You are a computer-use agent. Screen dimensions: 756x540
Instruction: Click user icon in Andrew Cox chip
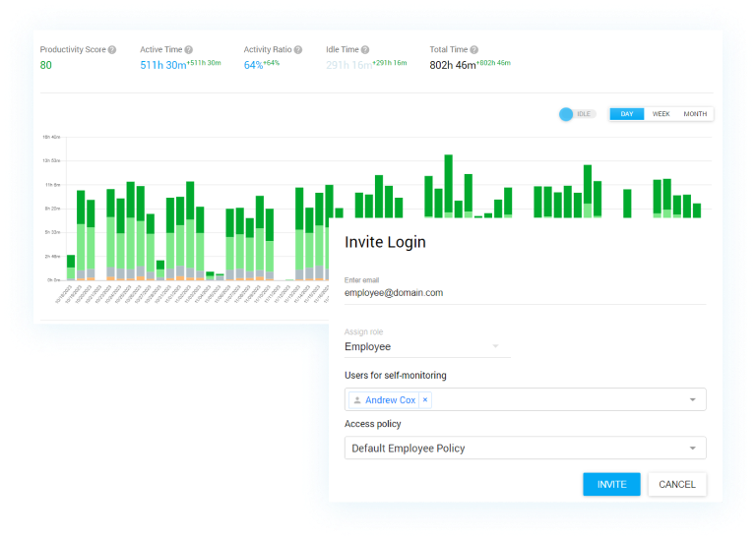[356, 400]
